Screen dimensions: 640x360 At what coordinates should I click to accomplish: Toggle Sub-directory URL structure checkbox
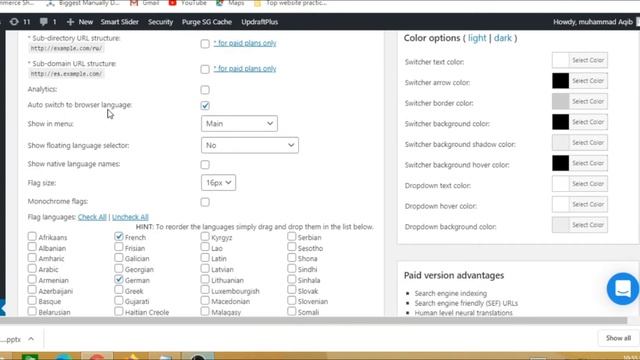click(x=205, y=44)
